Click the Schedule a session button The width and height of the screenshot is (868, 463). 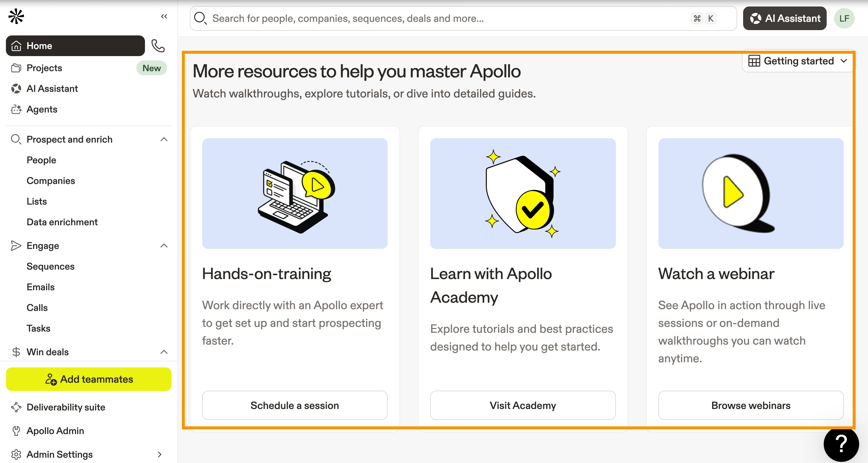[x=295, y=405]
